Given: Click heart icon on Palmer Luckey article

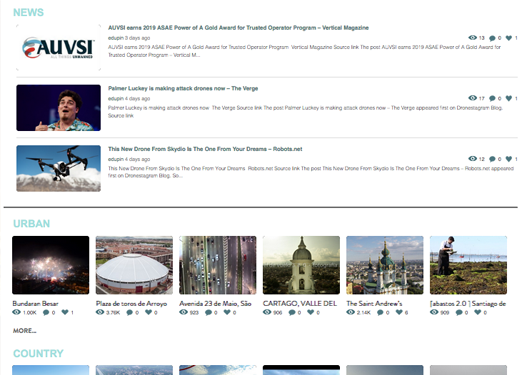Looking at the screenshot, I should (509, 98).
